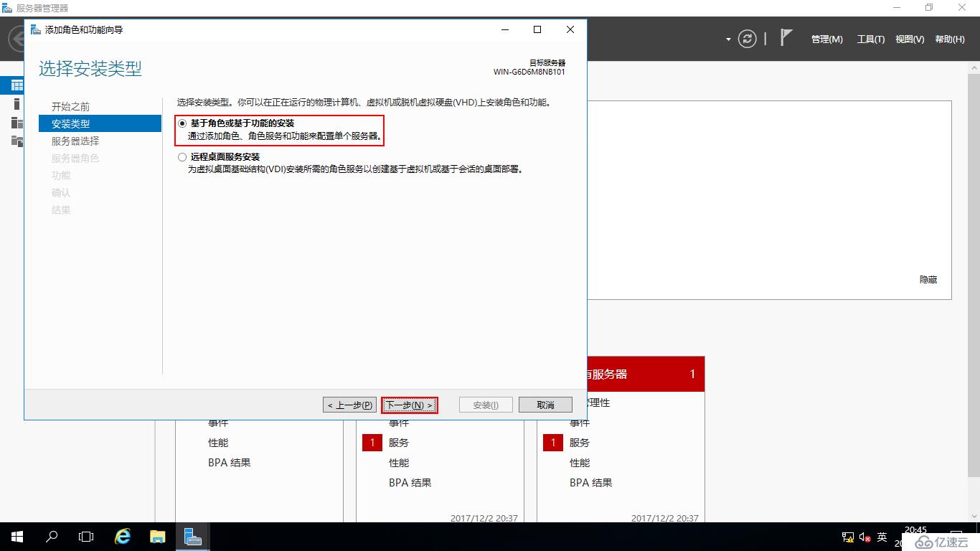Click the taskbar clock showing 20:45
The height and width of the screenshot is (551, 980).
coord(916,530)
